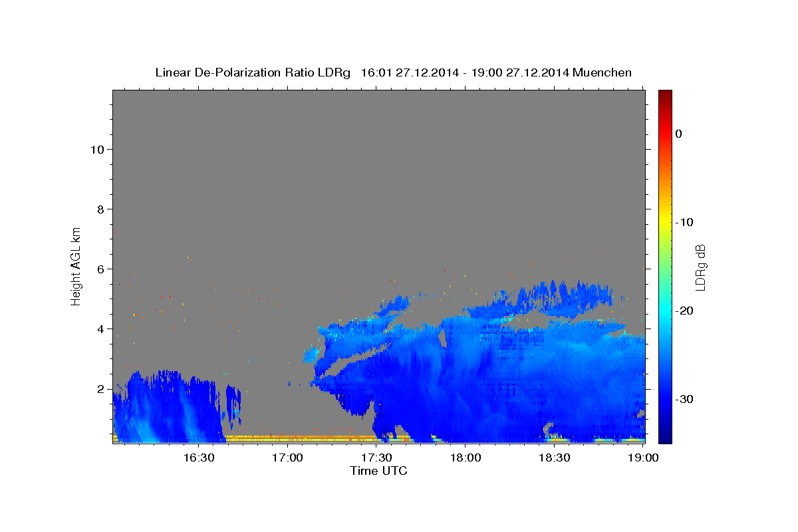798x532 pixels.
Task: Click the colorbar tick label '-30'
Action: [684, 399]
